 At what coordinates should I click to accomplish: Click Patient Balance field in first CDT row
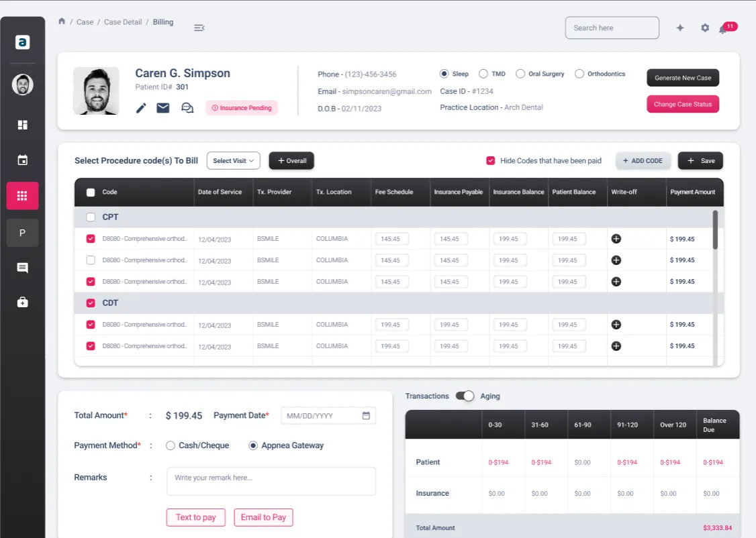pyautogui.click(x=569, y=325)
